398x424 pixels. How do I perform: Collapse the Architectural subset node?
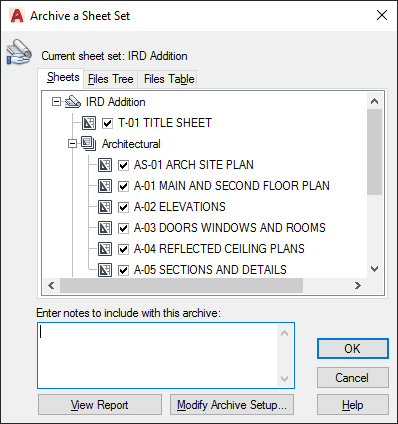pos(72,144)
